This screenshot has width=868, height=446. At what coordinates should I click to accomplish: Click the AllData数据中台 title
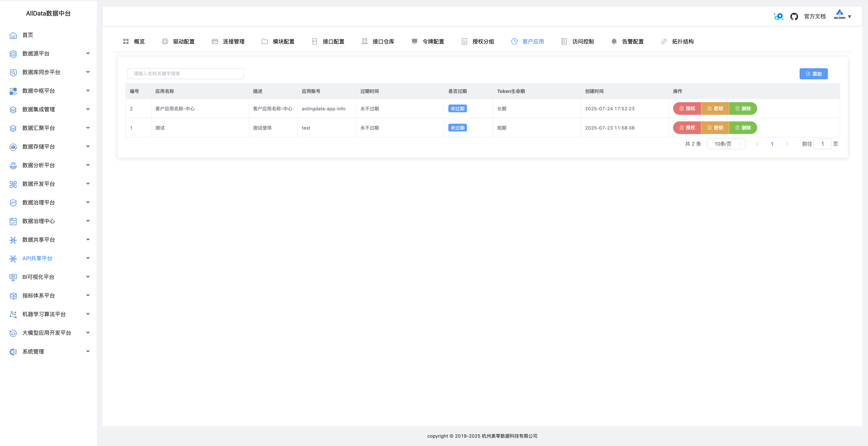pos(48,14)
